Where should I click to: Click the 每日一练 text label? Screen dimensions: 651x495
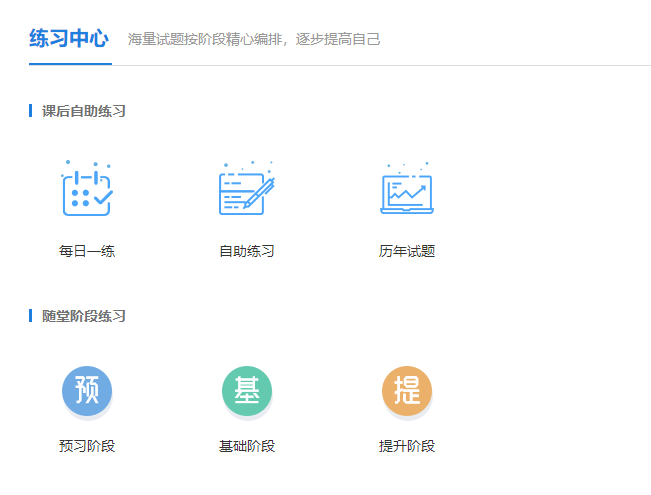pyautogui.click(x=87, y=251)
